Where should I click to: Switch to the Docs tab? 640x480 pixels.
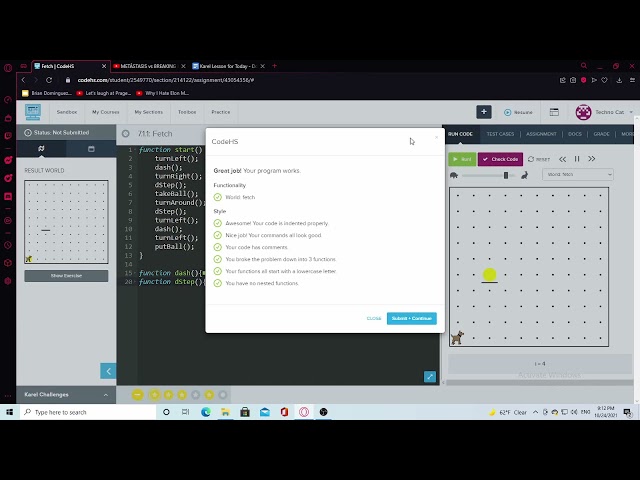(x=575, y=134)
